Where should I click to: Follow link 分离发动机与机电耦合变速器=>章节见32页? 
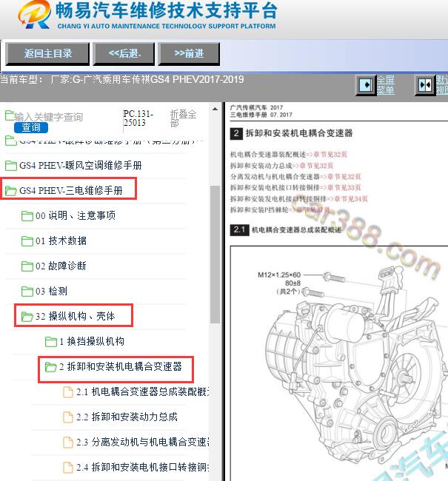point(295,177)
